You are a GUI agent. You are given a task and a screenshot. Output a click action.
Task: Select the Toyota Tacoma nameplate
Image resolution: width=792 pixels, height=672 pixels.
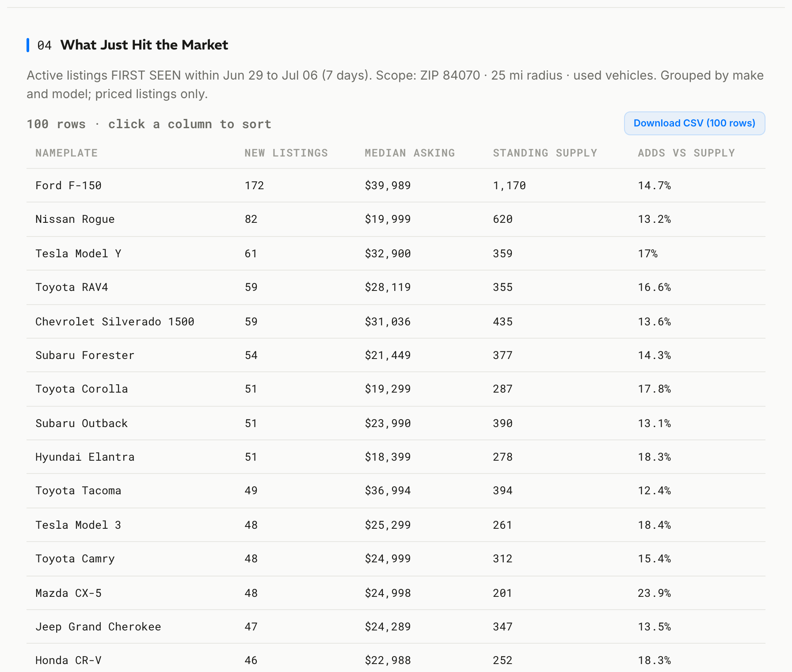tap(78, 491)
